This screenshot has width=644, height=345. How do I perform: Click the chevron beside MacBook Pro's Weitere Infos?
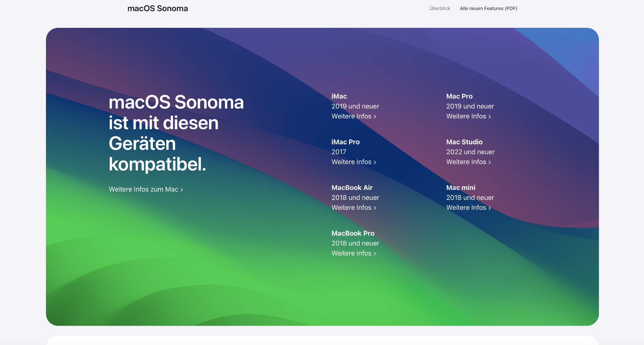375,254
